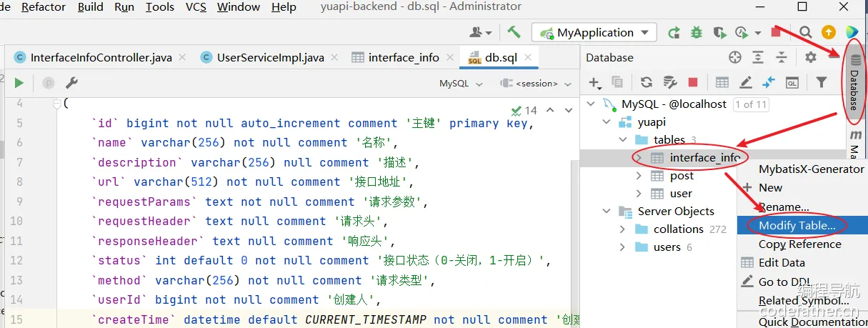Viewport: 868px width, 328px height.
Task: Run the SQL script with the green execute arrow
Action: tap(19, 83)
